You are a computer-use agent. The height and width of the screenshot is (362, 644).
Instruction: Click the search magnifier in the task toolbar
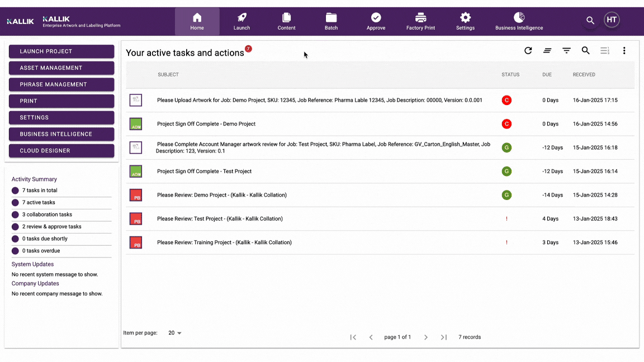tap(585, 50)
